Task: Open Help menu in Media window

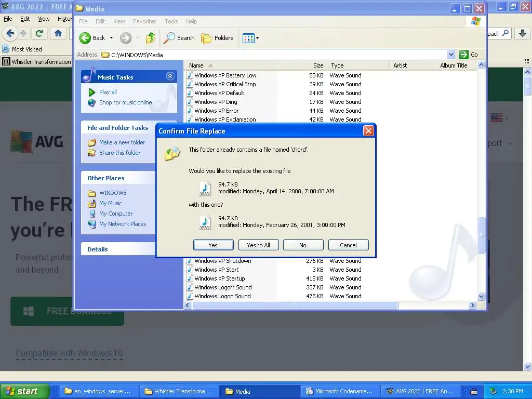Action: tap(191, 21)
